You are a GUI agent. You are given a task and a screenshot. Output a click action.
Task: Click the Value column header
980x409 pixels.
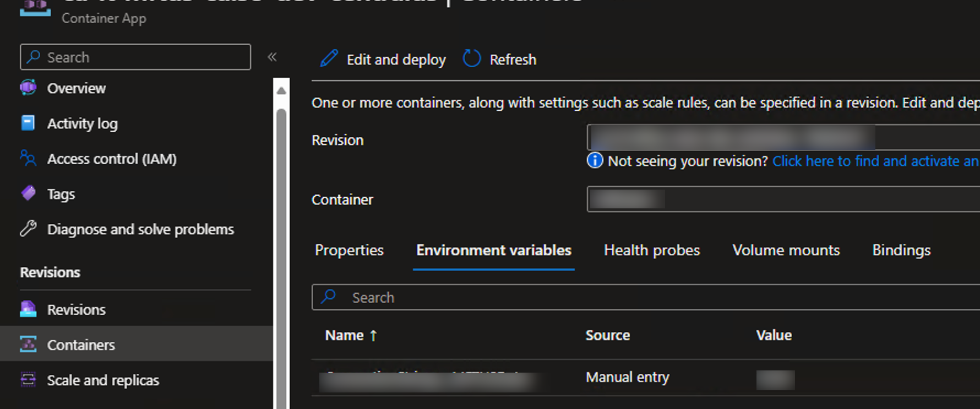tap(774, 336)
